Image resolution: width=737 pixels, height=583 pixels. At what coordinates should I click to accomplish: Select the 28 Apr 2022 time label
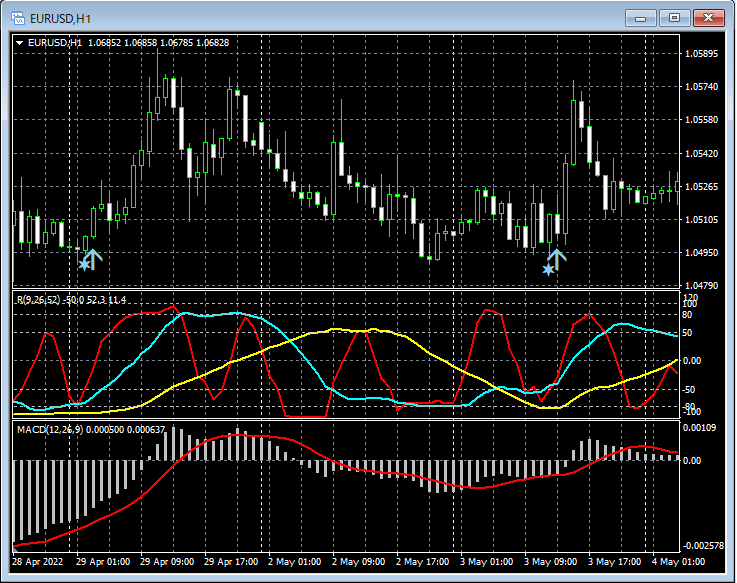pos(36,561)
